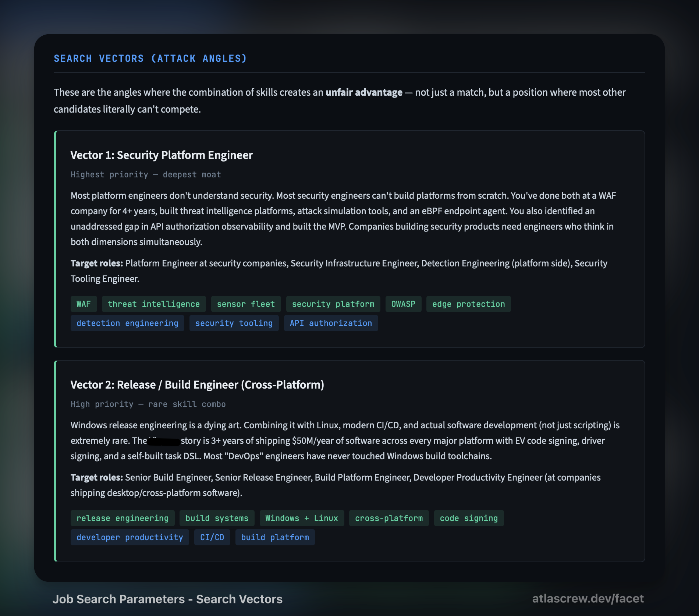Click the build systems tag
This screenshot has height=616, width=699.
[x=217, y=518]
